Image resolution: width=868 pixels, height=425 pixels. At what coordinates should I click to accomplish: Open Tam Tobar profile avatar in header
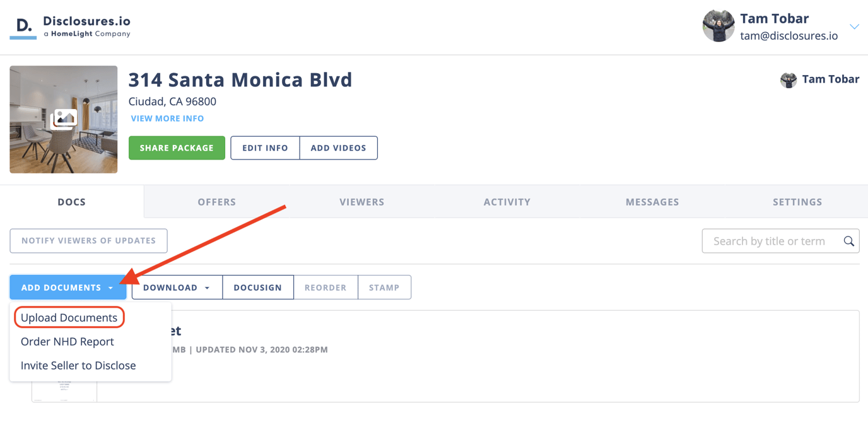[x=718, y=26]
